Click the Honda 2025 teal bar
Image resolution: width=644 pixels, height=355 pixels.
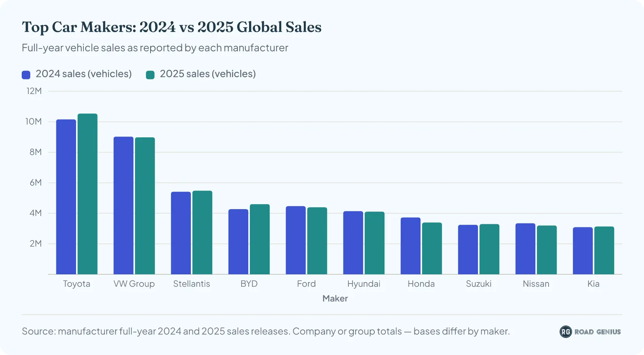432,248
